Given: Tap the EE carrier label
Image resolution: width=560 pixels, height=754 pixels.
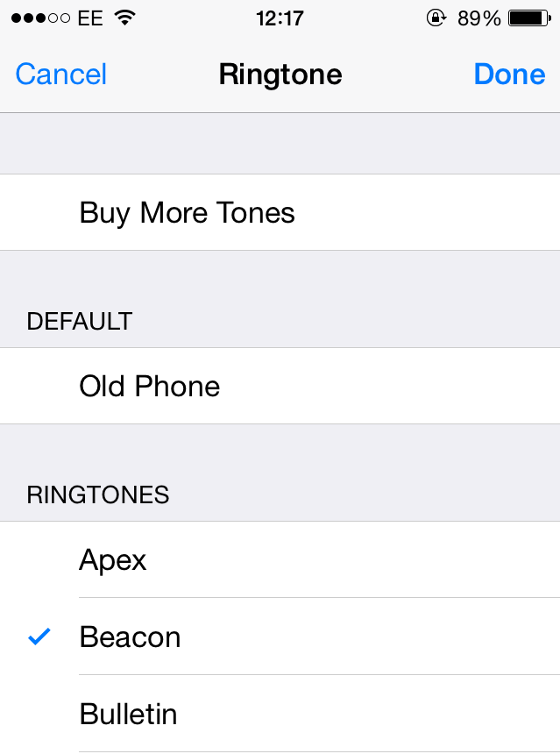Looking at the screenshot, I should coord(90,18).
